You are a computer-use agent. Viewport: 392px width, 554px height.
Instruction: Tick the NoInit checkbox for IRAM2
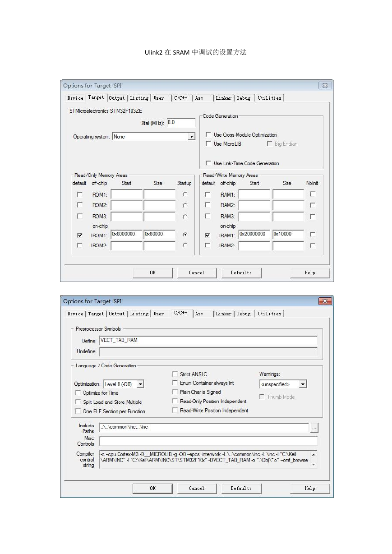[x=313, y=245]
